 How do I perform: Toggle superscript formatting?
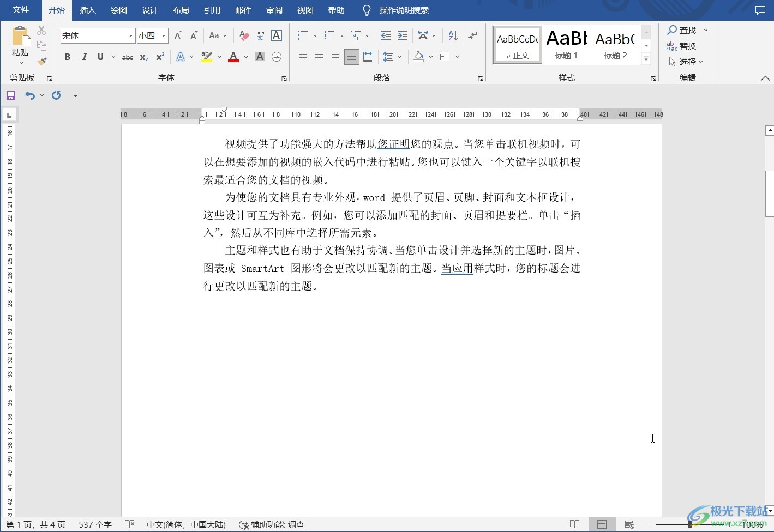pos(160,57)
